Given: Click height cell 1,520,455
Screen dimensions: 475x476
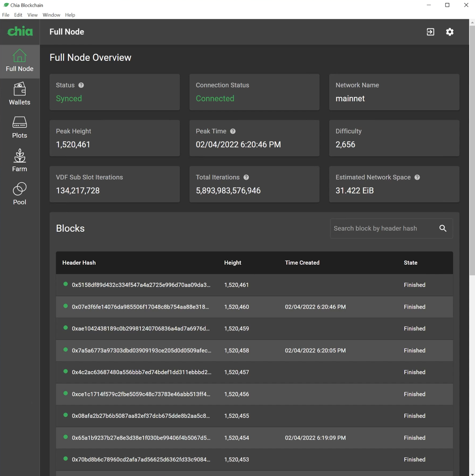Looking at the screenshot, I should [237, 416].
